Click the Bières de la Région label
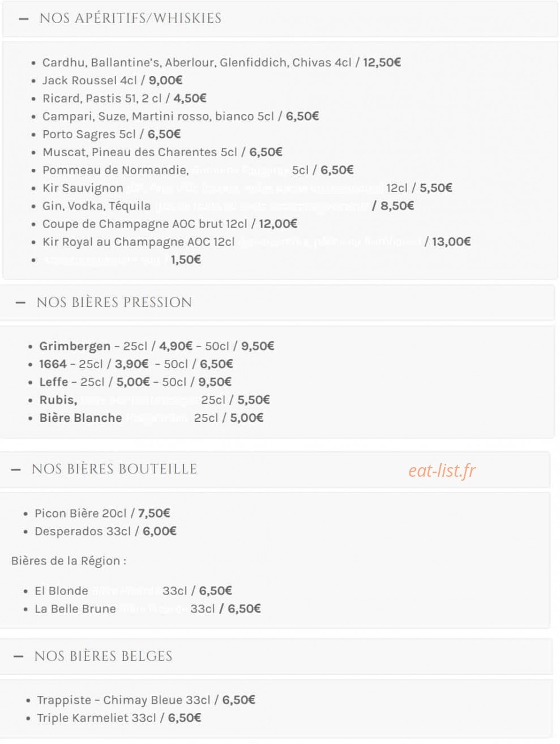Viewport: 560px width, 744px height. coord(69,561)
